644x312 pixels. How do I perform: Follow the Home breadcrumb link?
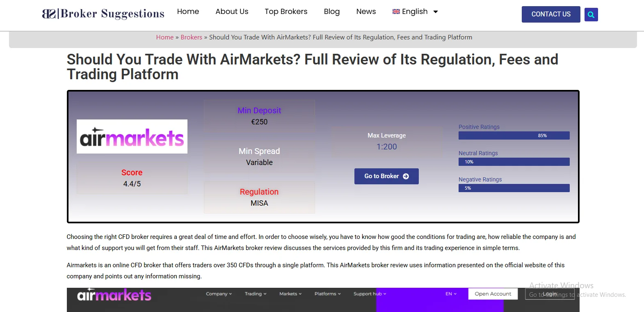click(x=165, y=37)
